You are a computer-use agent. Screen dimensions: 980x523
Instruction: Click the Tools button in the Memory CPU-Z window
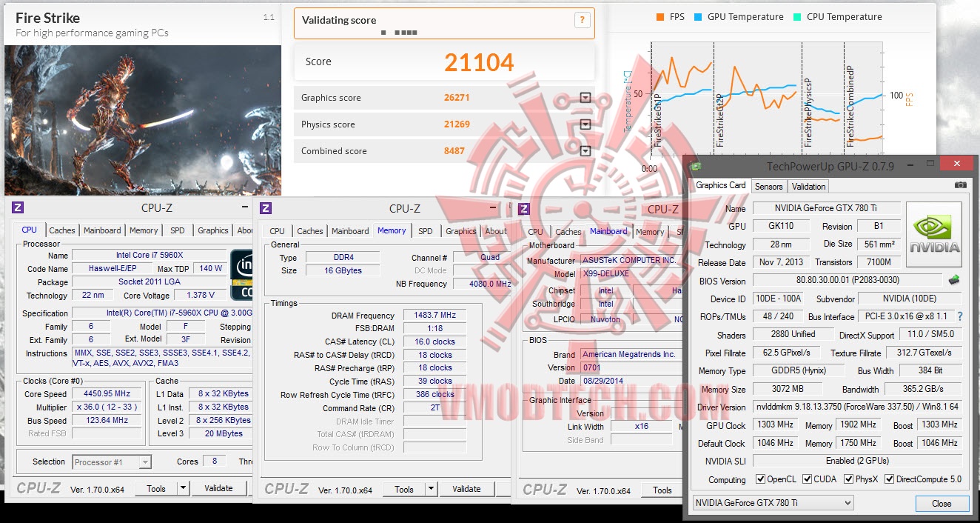point(404,489)
